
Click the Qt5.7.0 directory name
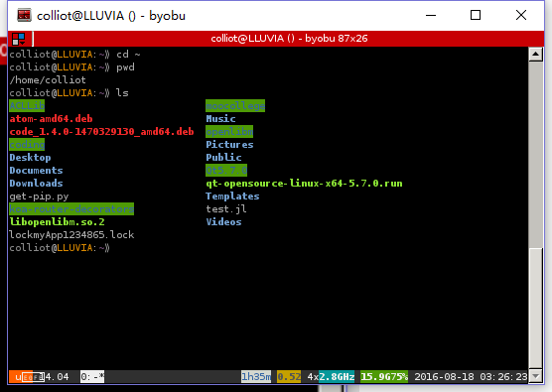pos(226,171)
